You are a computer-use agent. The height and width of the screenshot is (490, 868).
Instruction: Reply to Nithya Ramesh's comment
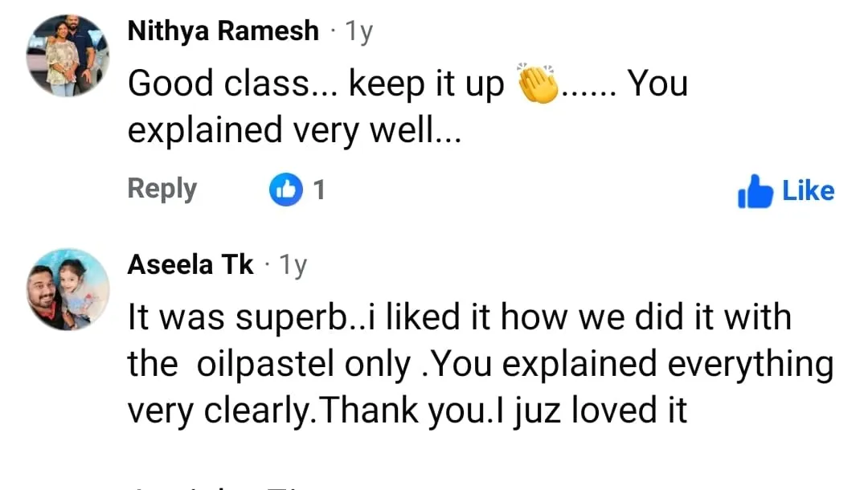tap(162, 189)
